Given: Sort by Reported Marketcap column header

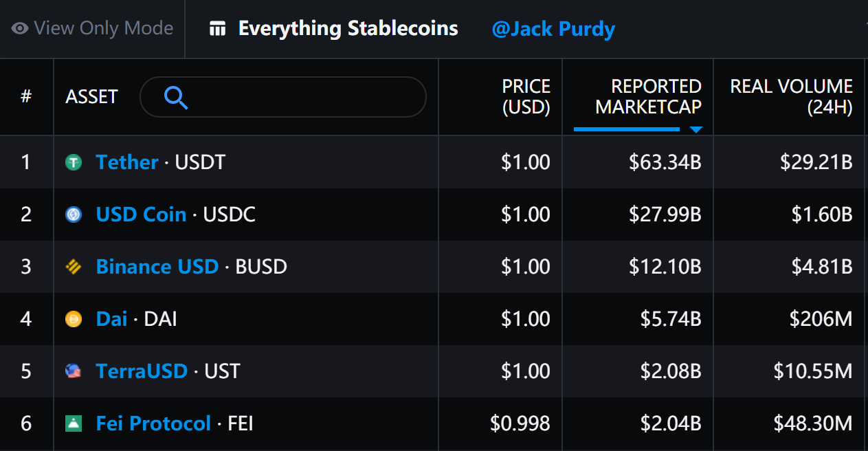Looking at the screenshot, I should pyautogui.click(x=648, y=97).
